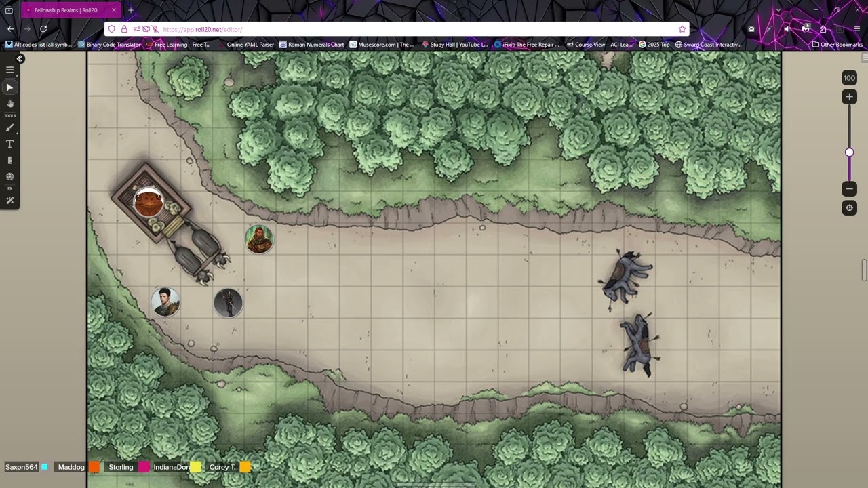Click the Corey T. player name
868x488 pixels.
[222, 467]
